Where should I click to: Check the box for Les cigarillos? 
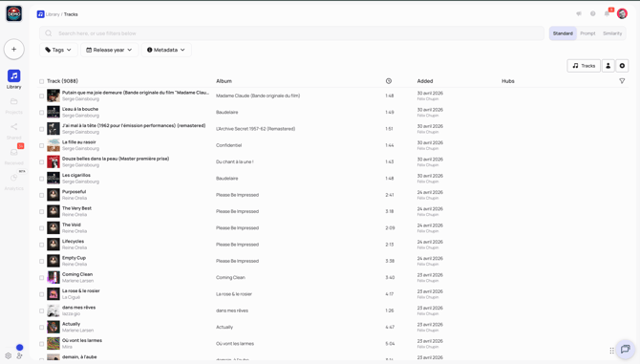click(x=42, y=179)
